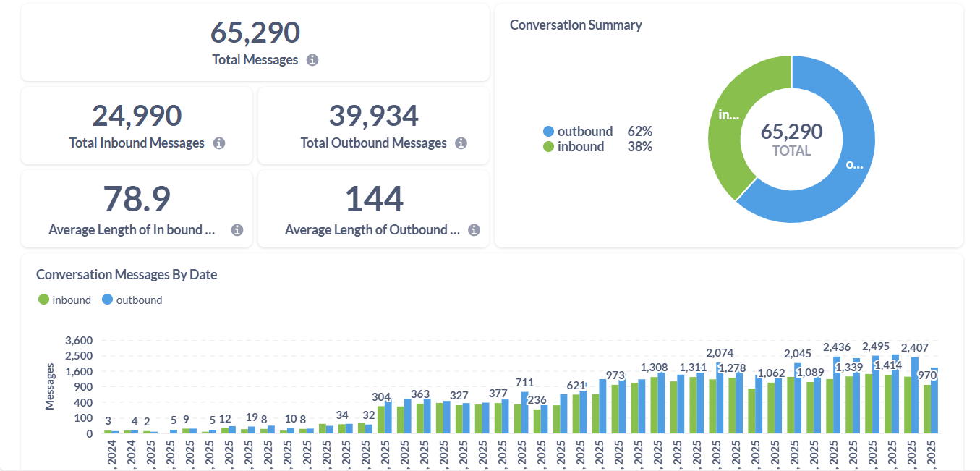Click the 65,290 Total Messages value
The height and width of the screenshot is (471, 980).
(x=255, y=33)
